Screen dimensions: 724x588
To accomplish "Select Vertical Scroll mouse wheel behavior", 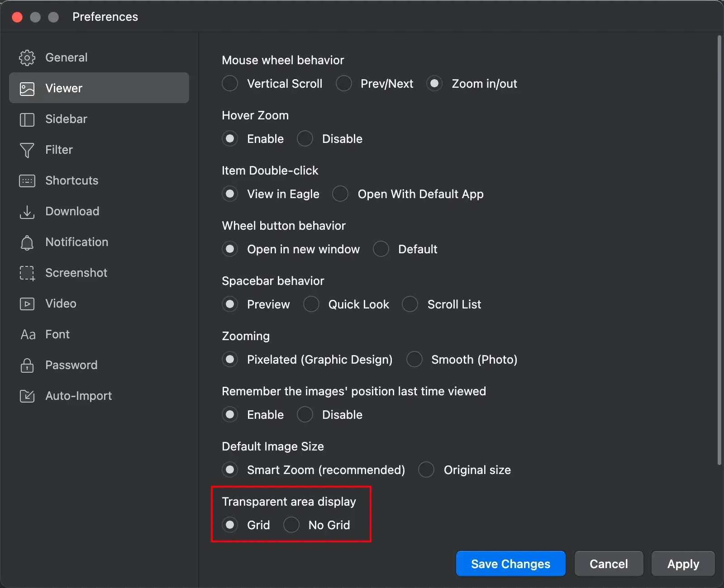I will click(230, 84).
